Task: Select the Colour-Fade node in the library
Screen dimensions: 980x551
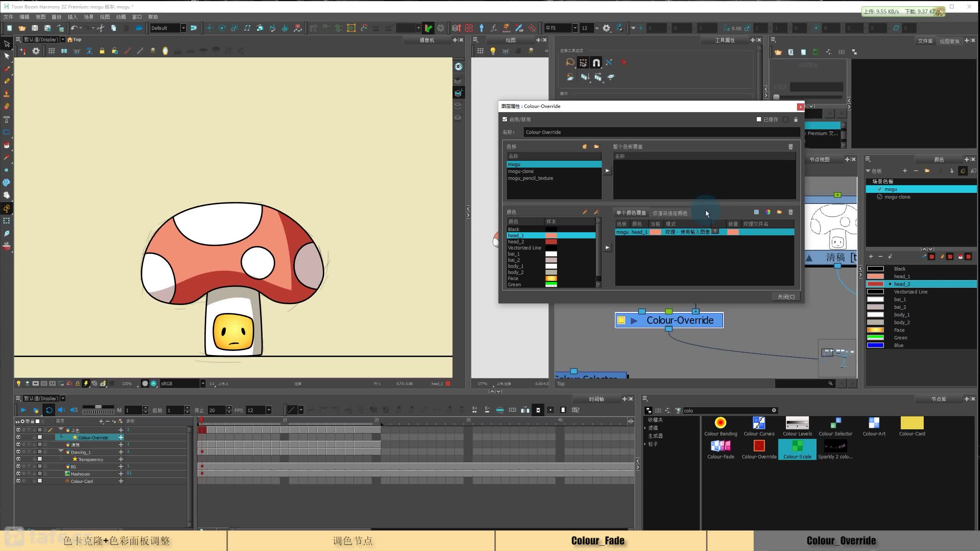Action: [720, 449]
